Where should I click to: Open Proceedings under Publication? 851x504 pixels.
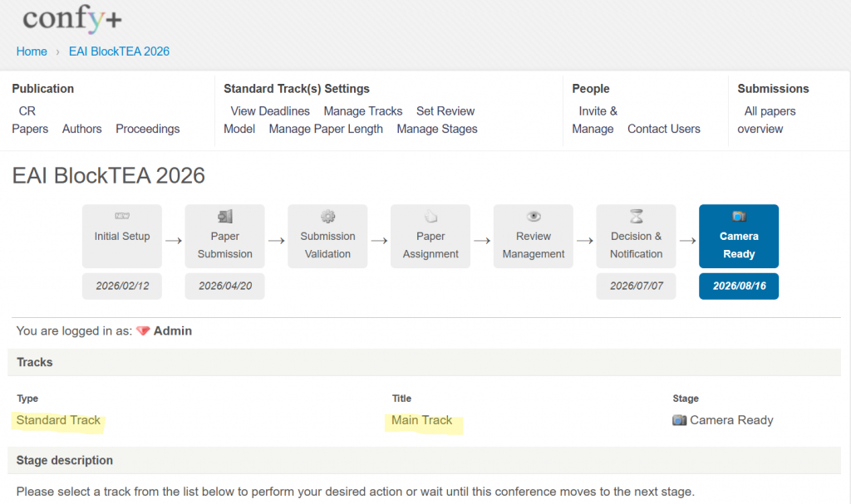[148, 130]
